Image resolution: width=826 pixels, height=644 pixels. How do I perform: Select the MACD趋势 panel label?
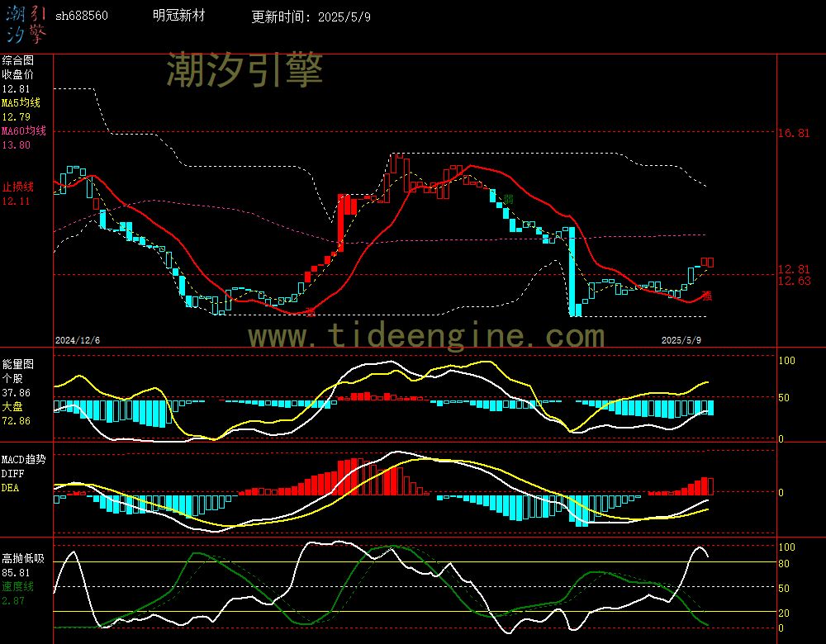[x=24, y=459]
